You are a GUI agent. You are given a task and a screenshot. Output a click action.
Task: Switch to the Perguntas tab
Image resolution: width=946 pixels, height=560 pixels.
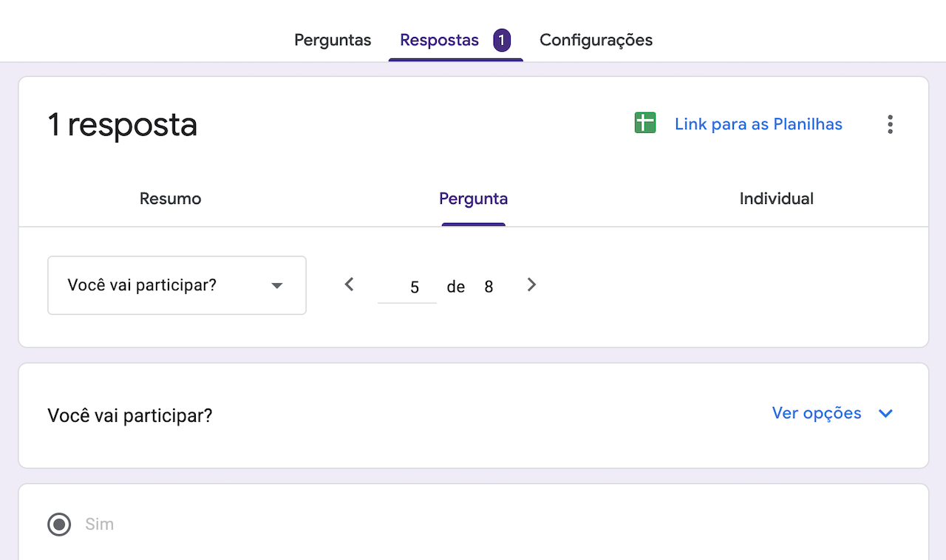coord(333,40)
